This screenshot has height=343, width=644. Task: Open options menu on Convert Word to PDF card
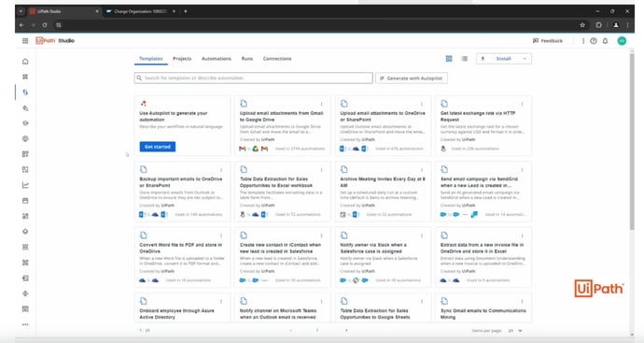point(221,236)
